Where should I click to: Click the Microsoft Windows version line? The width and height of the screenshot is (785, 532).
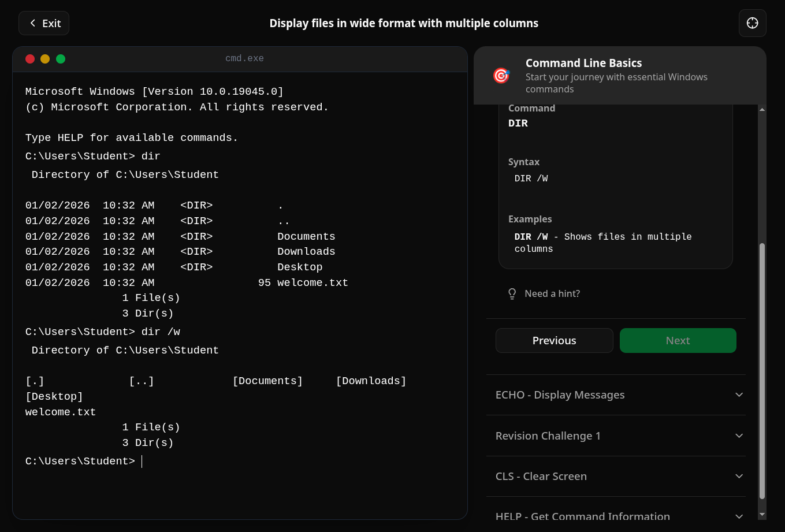click(154, 91)
